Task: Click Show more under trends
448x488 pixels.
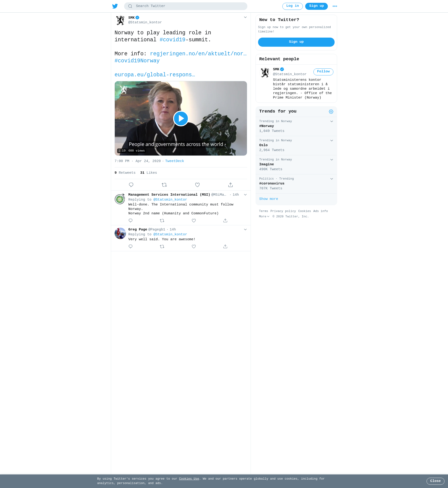Action: (269, 199)
